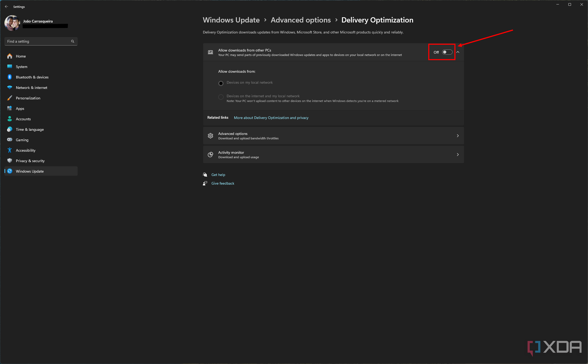Click the Accessibility figure icon

click(10, 150)
